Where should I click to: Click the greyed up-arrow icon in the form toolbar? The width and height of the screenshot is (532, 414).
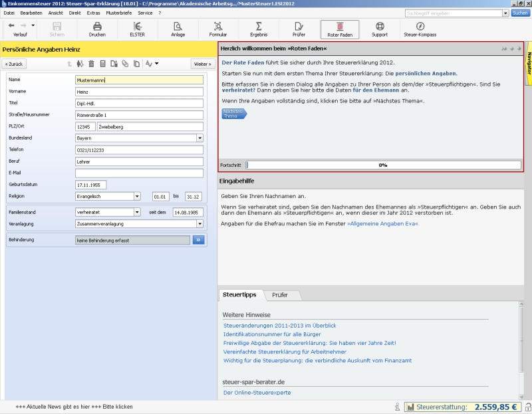[x=70, y=64]
